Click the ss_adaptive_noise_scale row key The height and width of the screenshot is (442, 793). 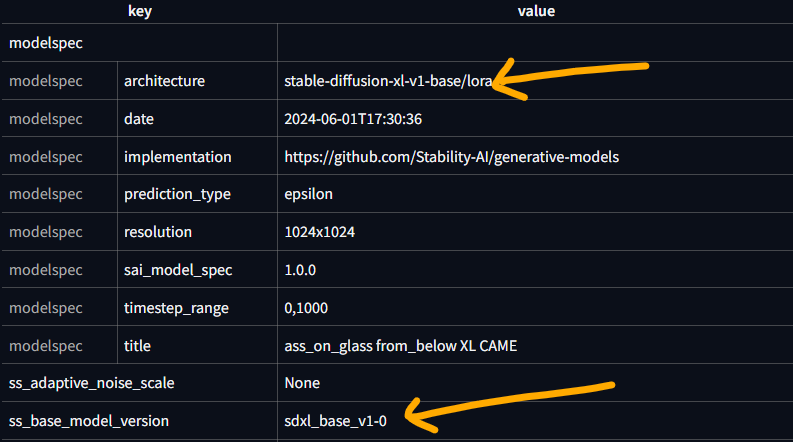(92, 383)
